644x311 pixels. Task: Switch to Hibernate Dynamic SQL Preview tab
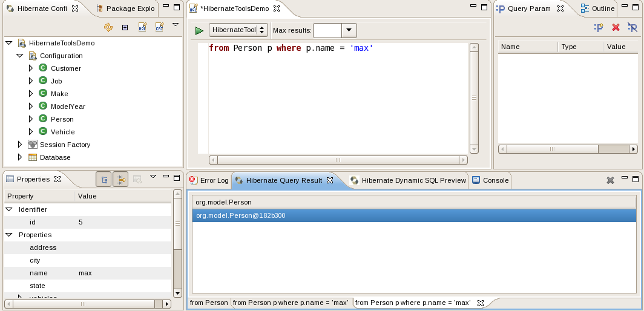click(x=409, y=180)
